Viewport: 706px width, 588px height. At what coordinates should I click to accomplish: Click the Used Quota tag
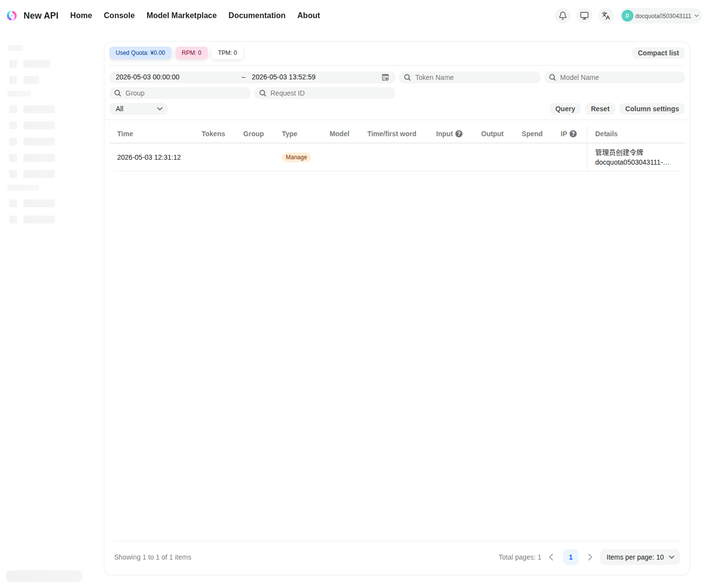140,53
